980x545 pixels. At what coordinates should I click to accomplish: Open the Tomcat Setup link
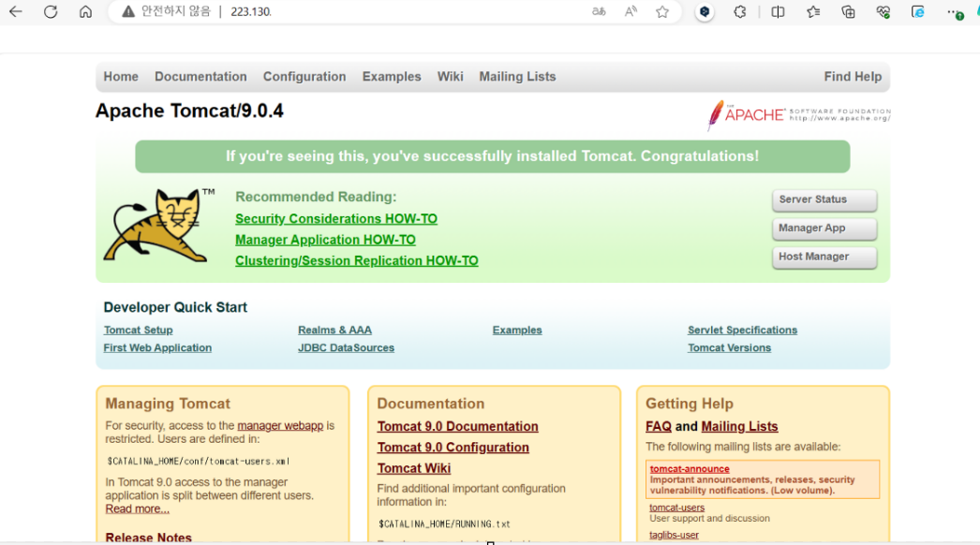click(x=138, y=330)
